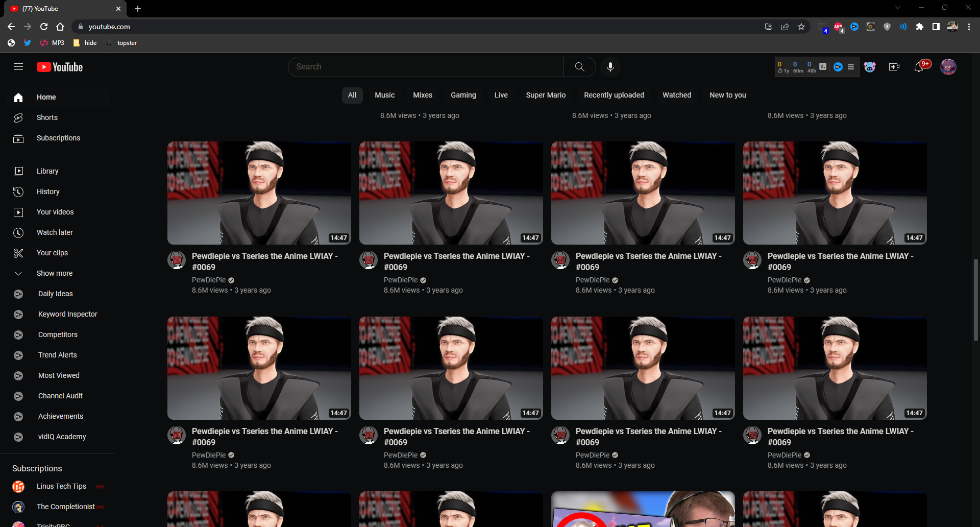Viewport: 980px width, 527px height.
Task: Select the All filter chip
Action: click(x=352, y=95)
